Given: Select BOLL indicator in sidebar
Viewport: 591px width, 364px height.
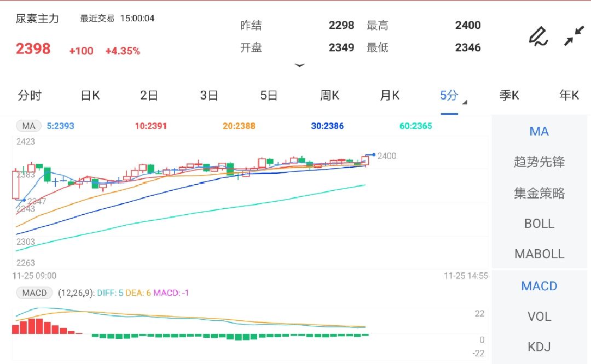Looking at the screenshot, I should [x=539, y=224].
